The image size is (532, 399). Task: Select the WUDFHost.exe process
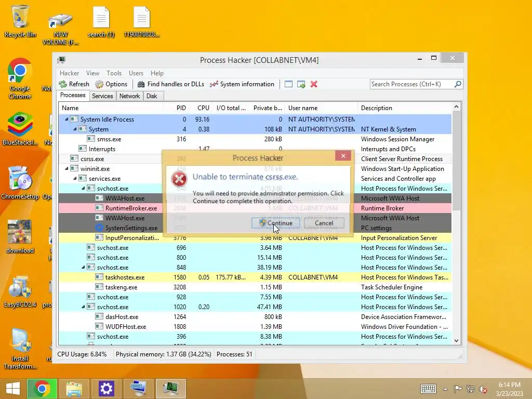pyautogui.click(x=255, y=326)
